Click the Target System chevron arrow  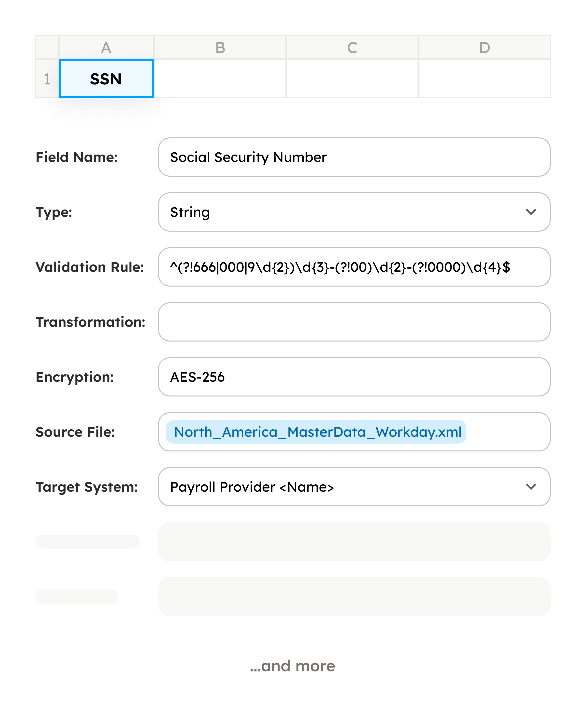coord(531,487)
